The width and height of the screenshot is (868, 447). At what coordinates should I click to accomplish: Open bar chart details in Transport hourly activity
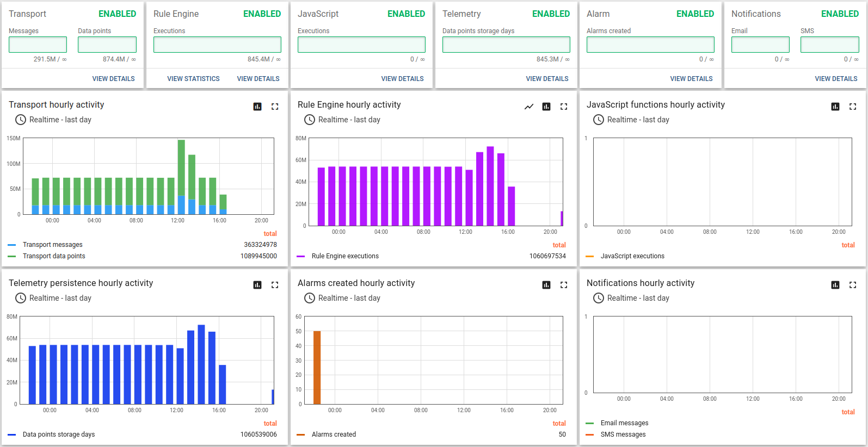tap(257, 107)
